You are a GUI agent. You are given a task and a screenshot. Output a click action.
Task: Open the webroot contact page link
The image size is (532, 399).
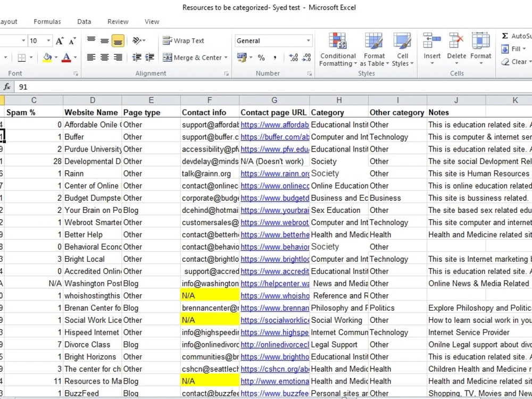click(x=275, y=222)
